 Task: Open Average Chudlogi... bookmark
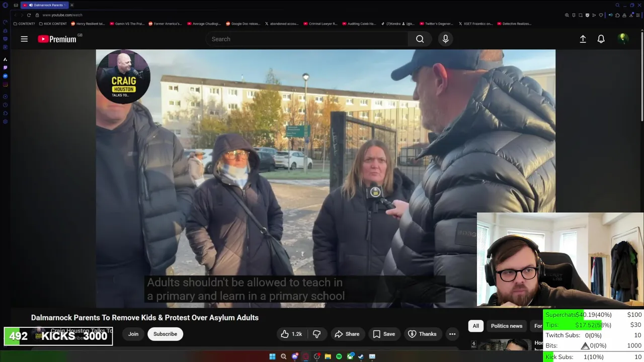[x=205, y=24]
